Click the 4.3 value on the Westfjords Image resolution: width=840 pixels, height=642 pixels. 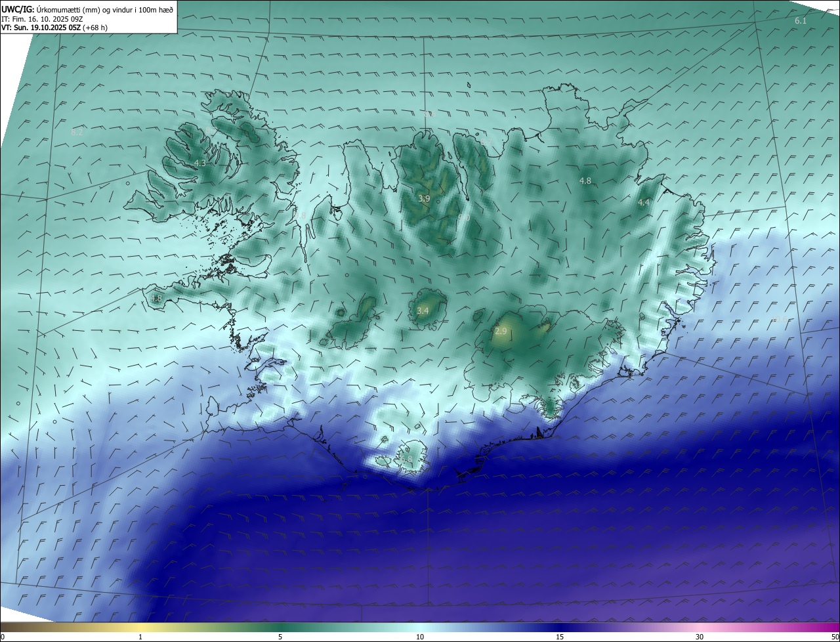coord(200,163)
